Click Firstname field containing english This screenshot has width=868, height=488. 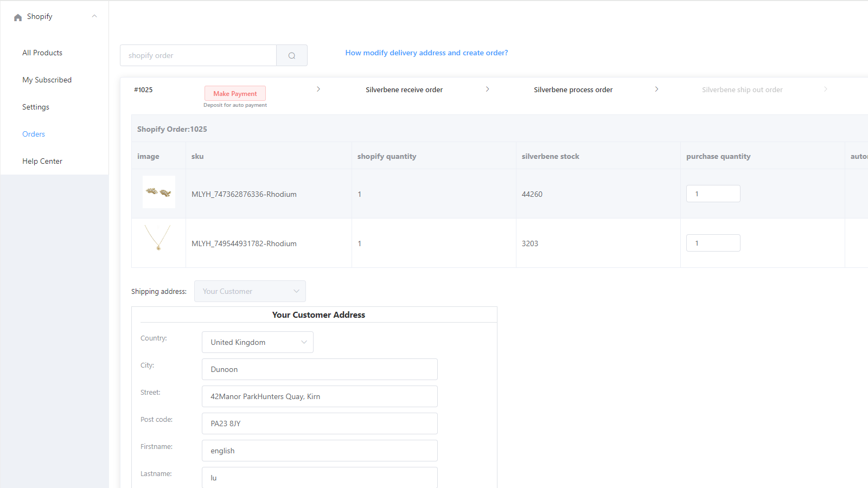point(320,451)
